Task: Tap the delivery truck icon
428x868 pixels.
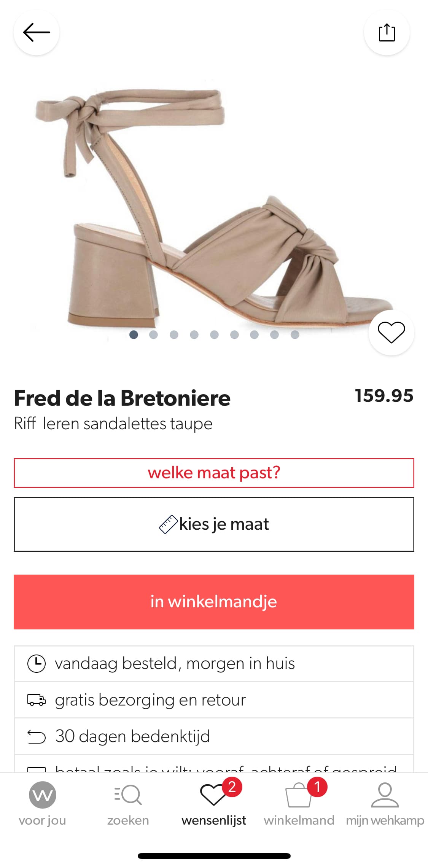Action: (x=37, y=700)
